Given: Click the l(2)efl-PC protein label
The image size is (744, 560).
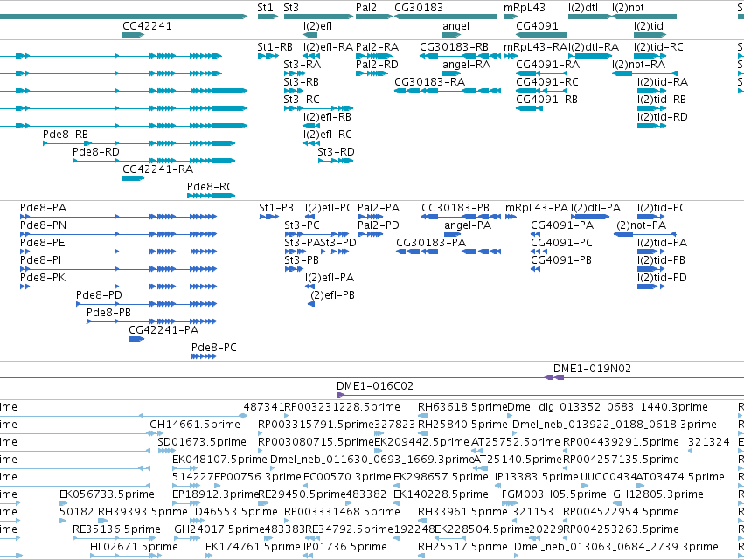Looking at the screenshot, I should click(x=330, y=208).
